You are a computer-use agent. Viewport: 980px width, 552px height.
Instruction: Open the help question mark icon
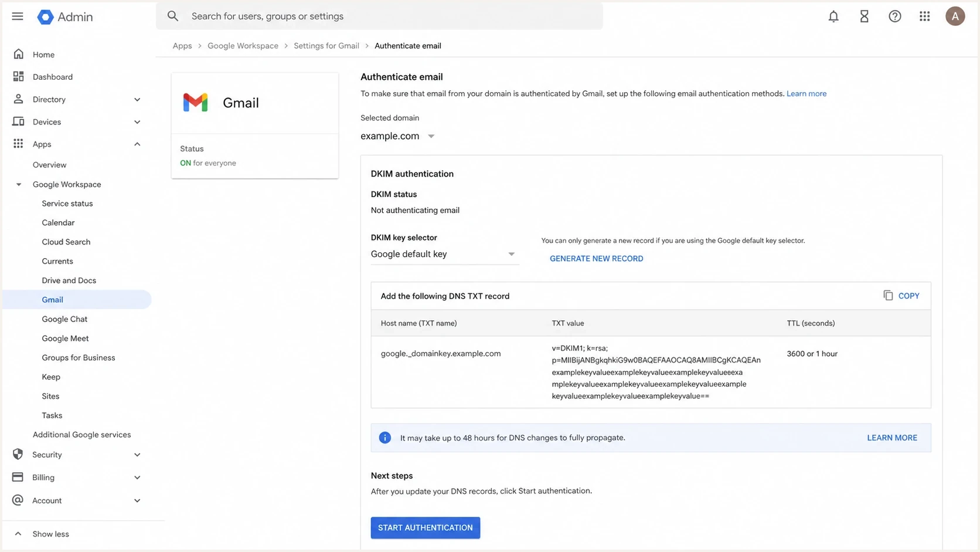894,16
